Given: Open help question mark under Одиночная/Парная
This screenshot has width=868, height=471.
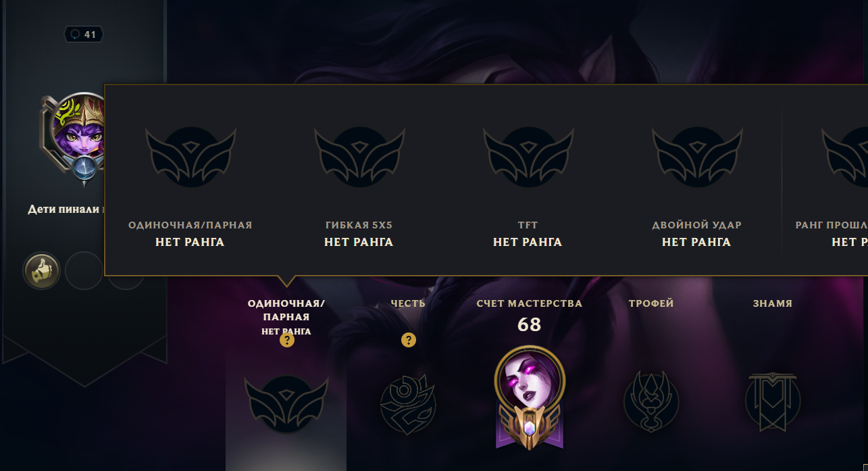Looking at the screenshot, I should pyautogui.click(x=287, y=340).
